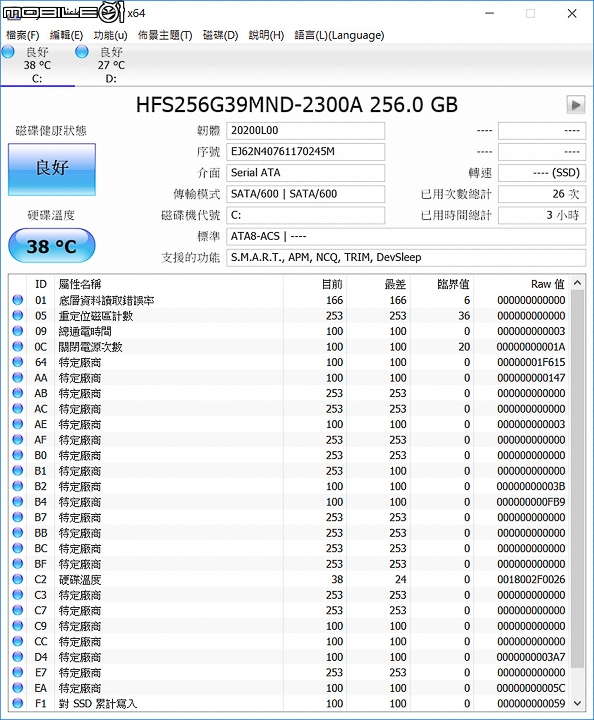Image resolution: width=594 pixels, height=720 pixels.
Task: Open the 佈景主題(T) menu
Action: coord(165,35)
